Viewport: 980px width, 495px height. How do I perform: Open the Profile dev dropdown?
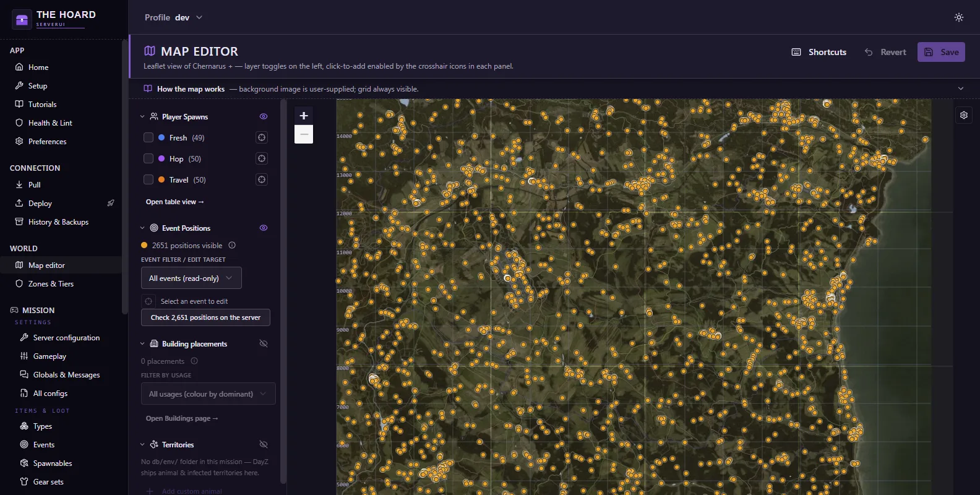[174, 17]
